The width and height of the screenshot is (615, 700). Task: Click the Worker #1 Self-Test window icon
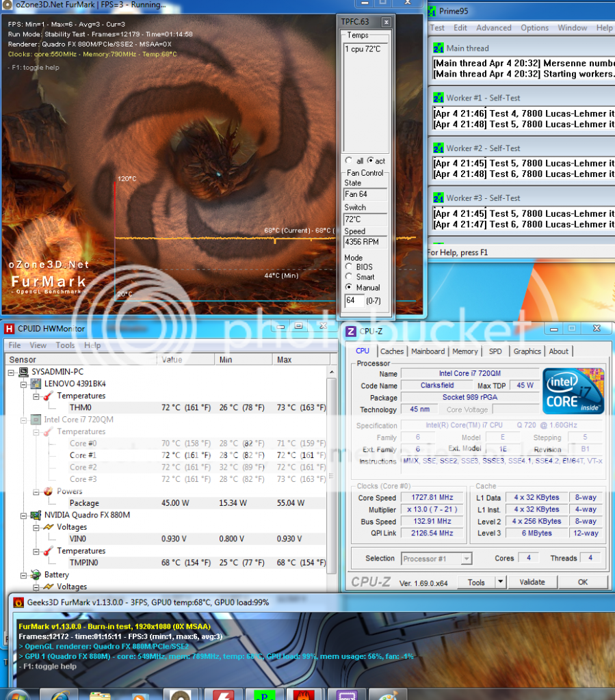point(439,98)
